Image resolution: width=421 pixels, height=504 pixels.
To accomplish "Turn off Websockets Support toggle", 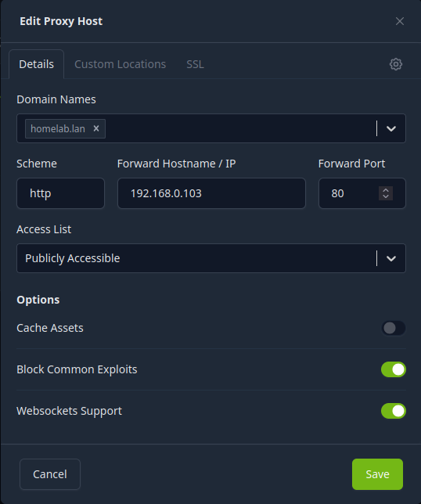I will (x=394, y=411).
